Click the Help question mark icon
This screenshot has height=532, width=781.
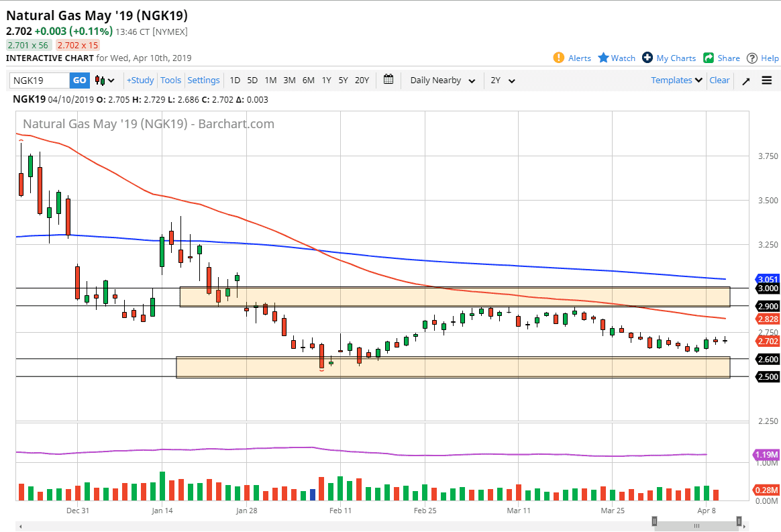pyautogui.click(x=751, y=58)
